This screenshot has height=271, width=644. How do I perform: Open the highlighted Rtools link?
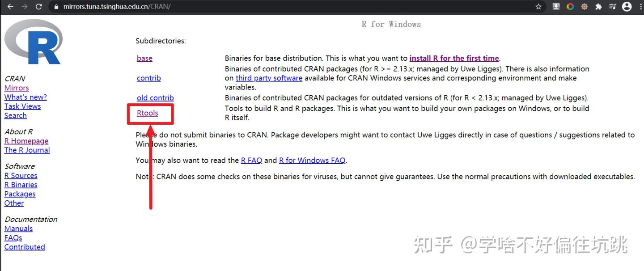(148, 113)
